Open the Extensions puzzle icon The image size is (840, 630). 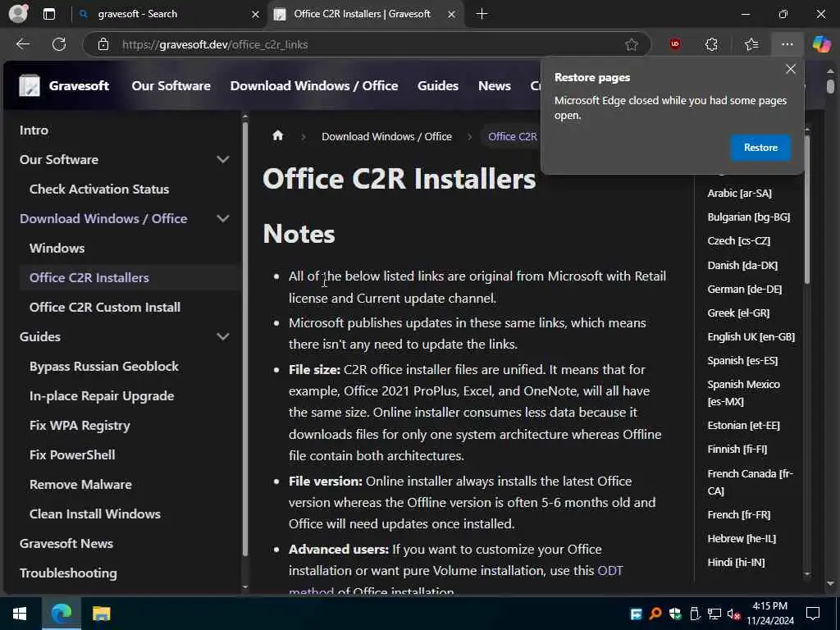(x=711, y=44)
